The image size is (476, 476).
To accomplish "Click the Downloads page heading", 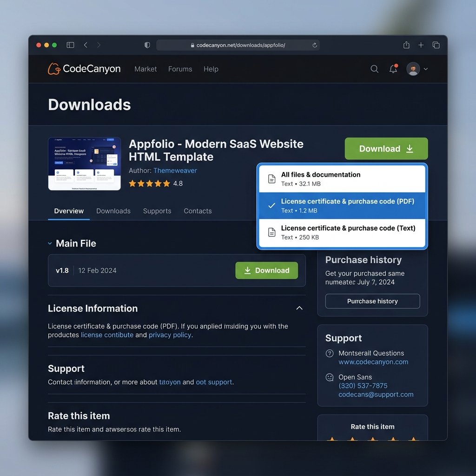I will click(x=89, y=105).
